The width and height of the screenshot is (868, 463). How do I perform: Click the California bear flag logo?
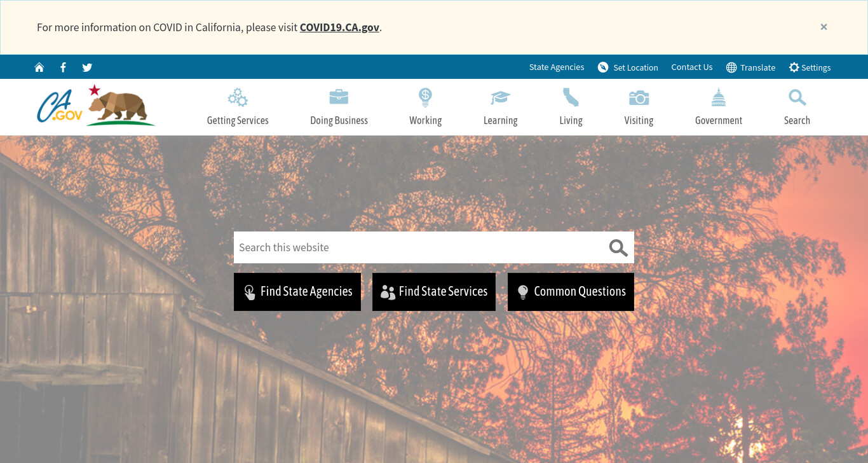click(x=121, y=106)
